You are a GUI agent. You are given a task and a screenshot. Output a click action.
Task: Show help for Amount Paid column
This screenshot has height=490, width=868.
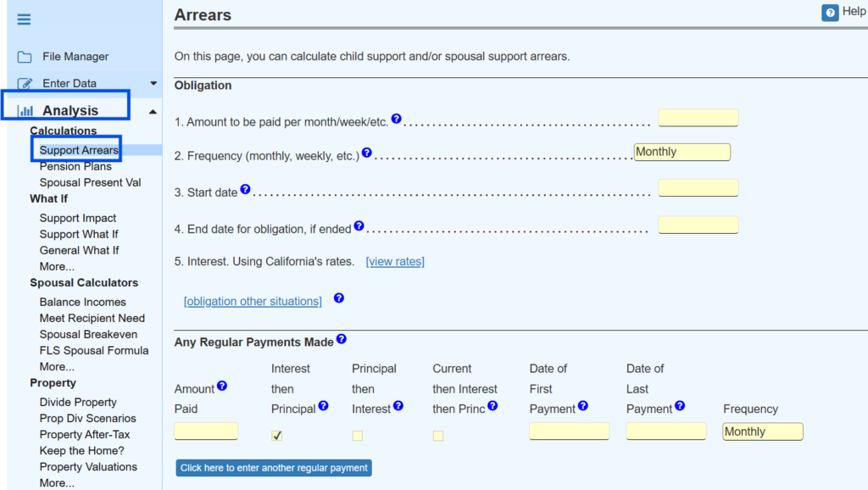tap(222, 386)
